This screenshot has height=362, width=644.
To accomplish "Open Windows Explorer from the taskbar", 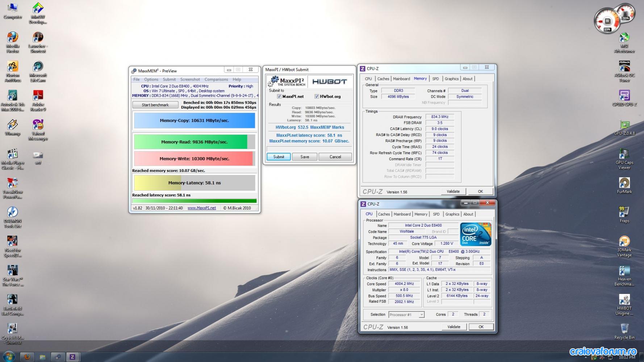I will 42,357.
